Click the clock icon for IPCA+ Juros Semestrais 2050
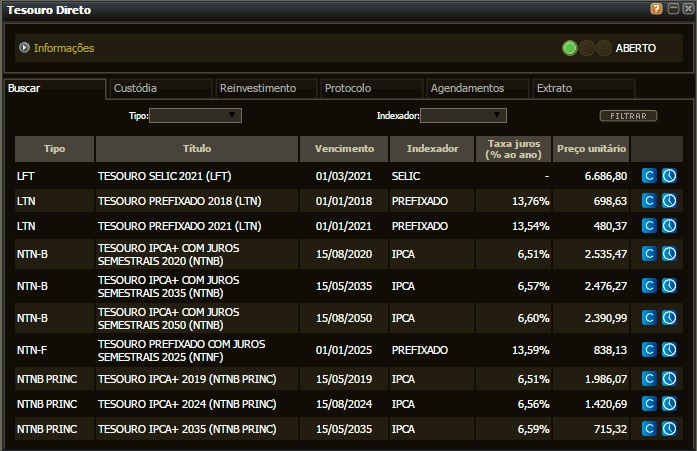 tap(669, 319)
